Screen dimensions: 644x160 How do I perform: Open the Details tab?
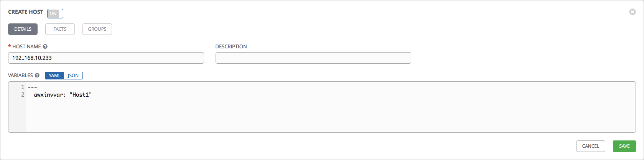point(23,29)
